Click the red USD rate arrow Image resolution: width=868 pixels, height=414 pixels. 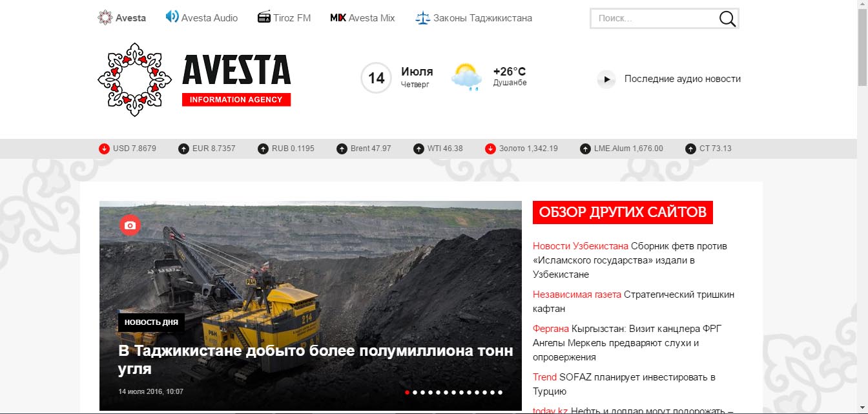(104, 149)
